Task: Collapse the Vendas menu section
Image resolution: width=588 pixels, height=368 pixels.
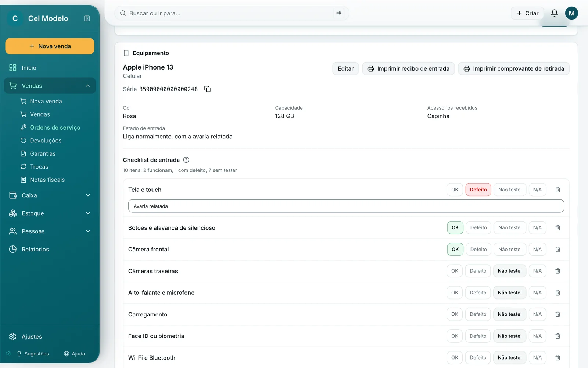Action: [x=50, y=86]
